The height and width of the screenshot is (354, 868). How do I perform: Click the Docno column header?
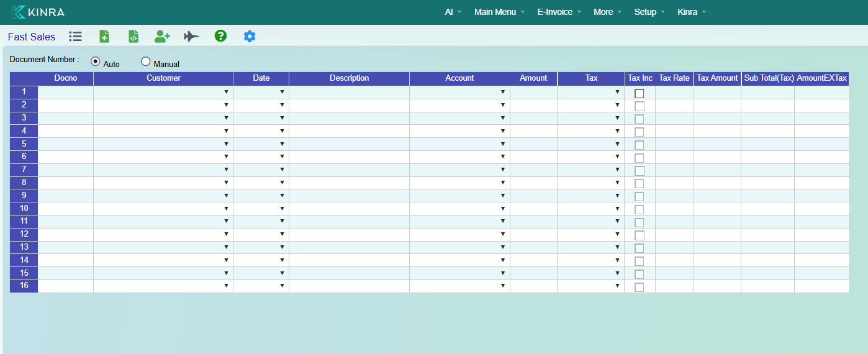coord(66,78)
